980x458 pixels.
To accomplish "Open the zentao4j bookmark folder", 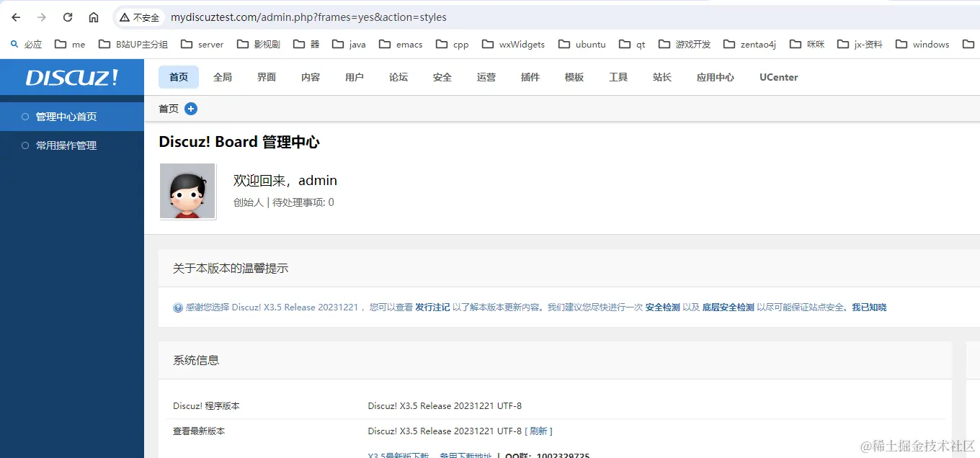I will tap(750, 44).
